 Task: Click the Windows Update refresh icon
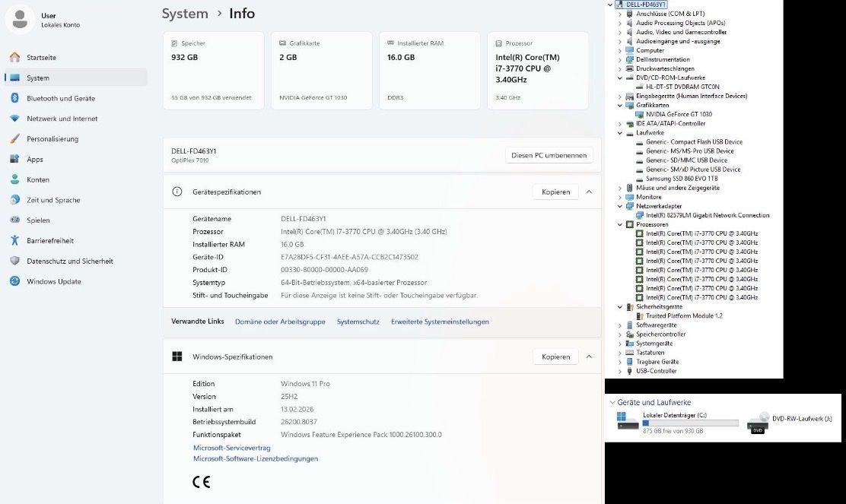click(x=15, y=281)
